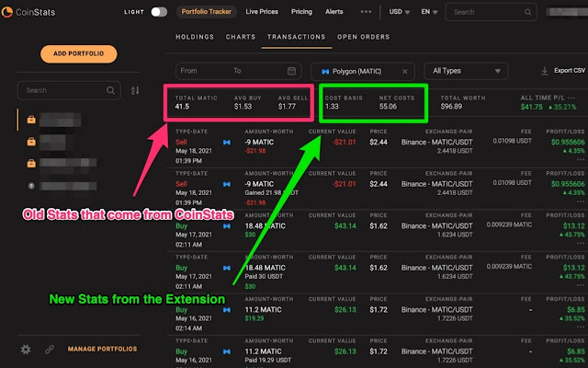
Task: Click the All Time P/L $41.75 value
Action: coord(531,107)
